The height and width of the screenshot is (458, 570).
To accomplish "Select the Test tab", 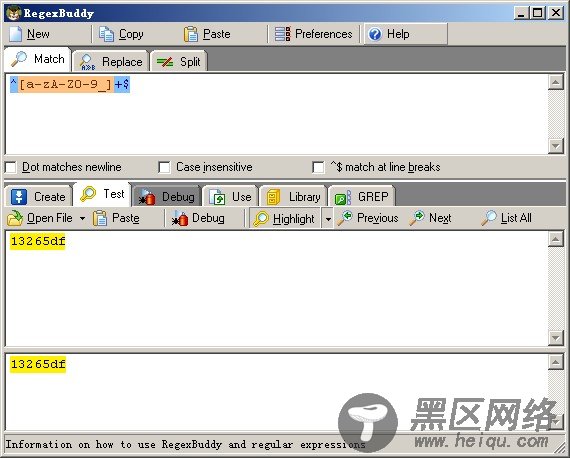I will (x=102, y=194).
